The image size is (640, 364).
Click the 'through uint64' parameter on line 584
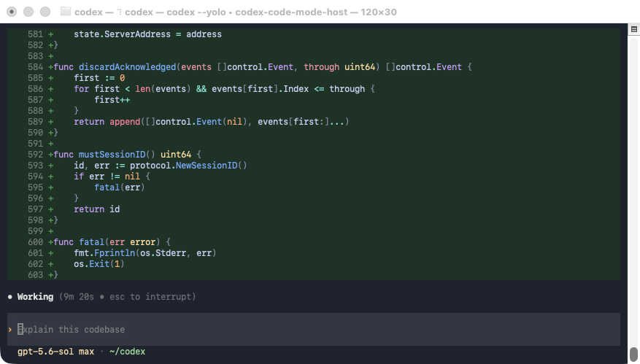(339, 67)
